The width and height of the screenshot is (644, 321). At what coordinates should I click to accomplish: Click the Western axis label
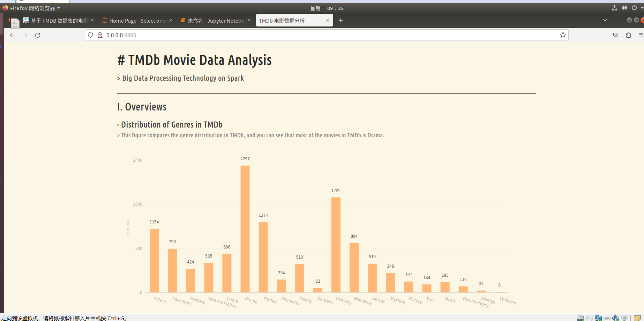[325, 300]
